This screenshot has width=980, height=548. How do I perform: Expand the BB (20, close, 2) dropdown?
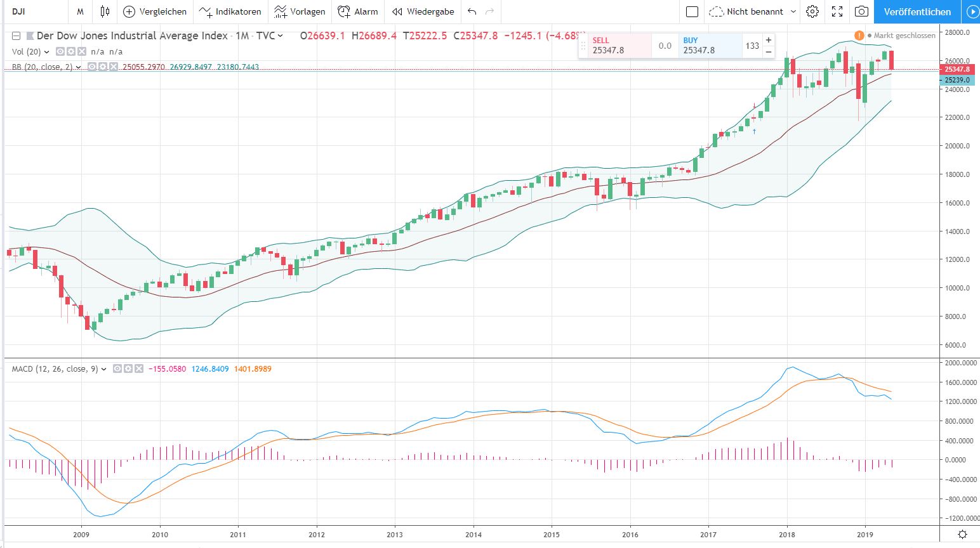[78, 67]
